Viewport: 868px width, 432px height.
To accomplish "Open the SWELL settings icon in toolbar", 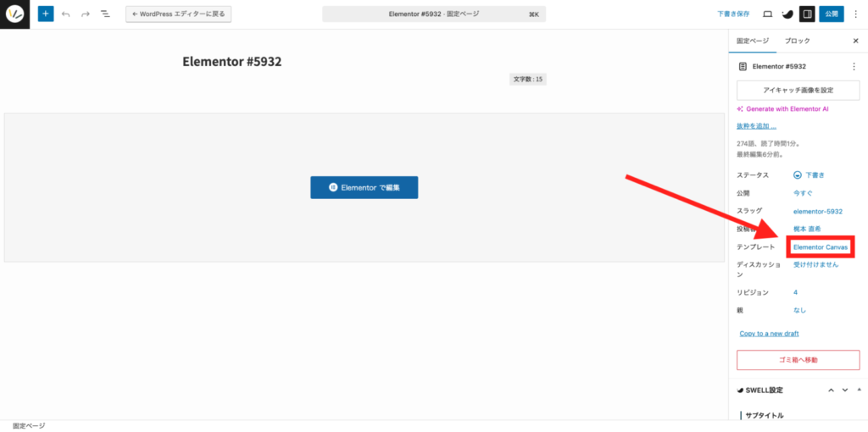I will pyautogui.click(x=787, y=14).
